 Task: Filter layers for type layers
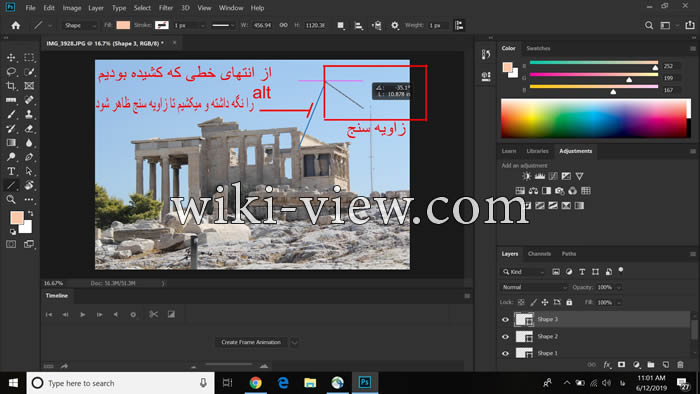click(x=582, y=272)
